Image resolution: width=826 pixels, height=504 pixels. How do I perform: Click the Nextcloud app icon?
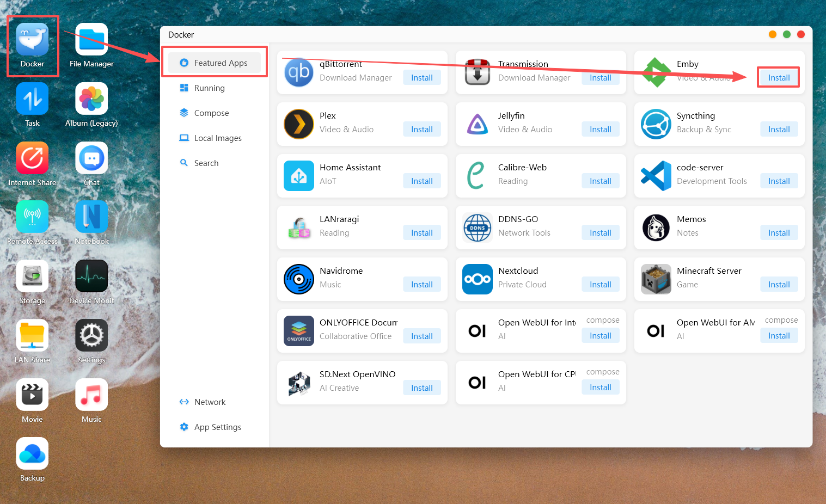(x=478, y=279)
